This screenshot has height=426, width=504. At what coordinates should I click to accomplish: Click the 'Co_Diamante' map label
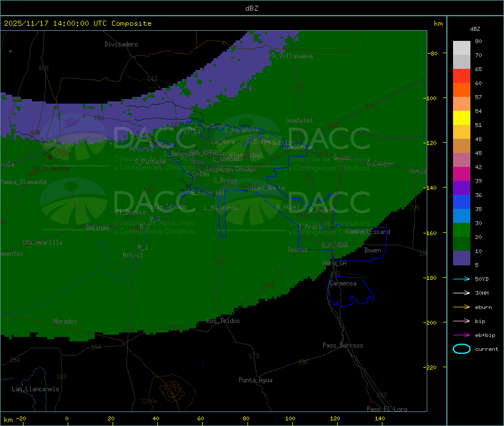[x=51, y=168]
